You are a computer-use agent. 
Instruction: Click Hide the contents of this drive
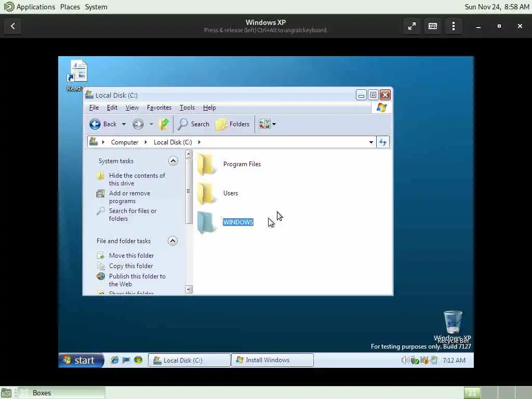tap(137, 179)
